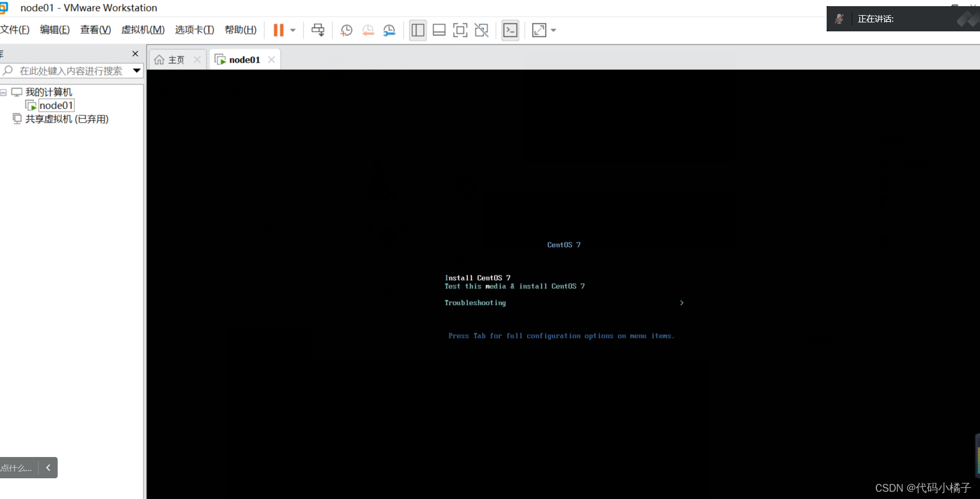Screen dimensions: 980x499
Task: Open the power options dropdown arrow
Action: tap(293, 30)
